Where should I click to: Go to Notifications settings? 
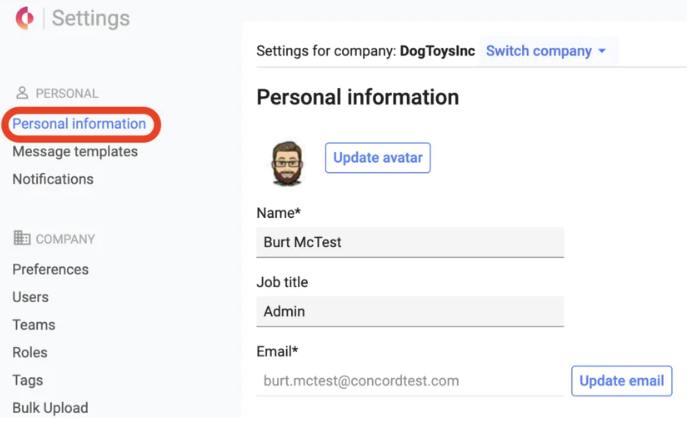click(53, 179)
